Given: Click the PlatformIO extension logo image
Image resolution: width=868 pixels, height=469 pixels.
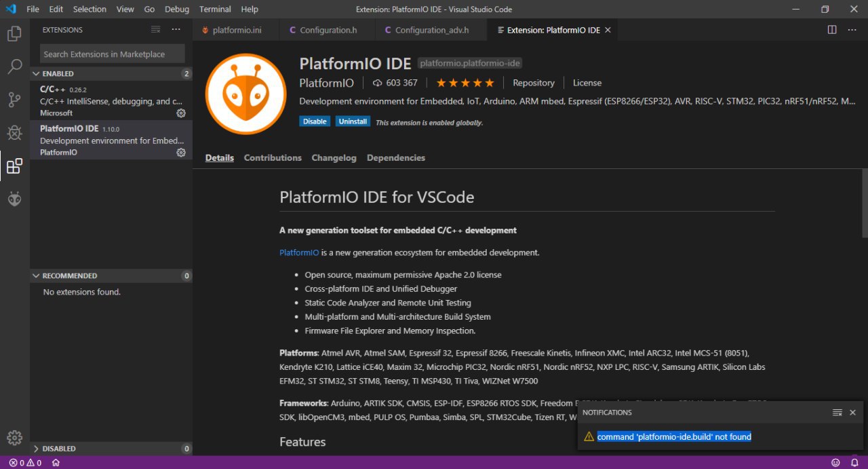Looking at the screenshot, I should tap(245, 94).
